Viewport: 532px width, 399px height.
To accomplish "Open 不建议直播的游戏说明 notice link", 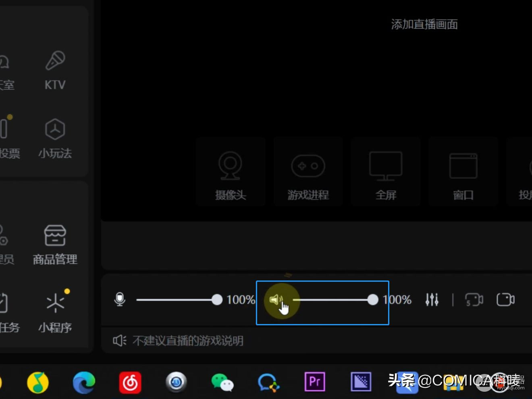I will click(x=188, y=341).
